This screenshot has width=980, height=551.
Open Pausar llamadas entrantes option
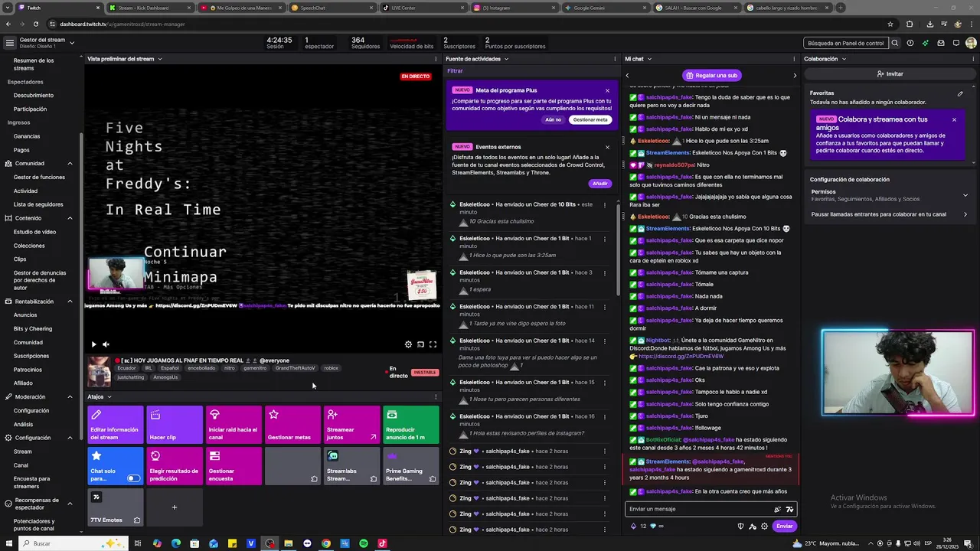(x=890, y=214)
